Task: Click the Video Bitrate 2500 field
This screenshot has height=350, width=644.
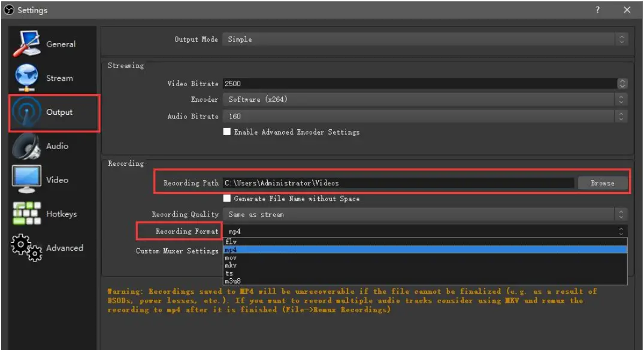Action: [x=419, y=84]
